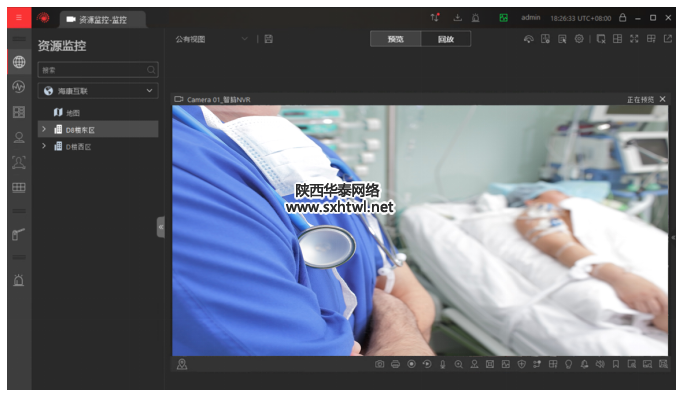
Task: Open the download center icon in title bar
Action: (x=457, y=18)
